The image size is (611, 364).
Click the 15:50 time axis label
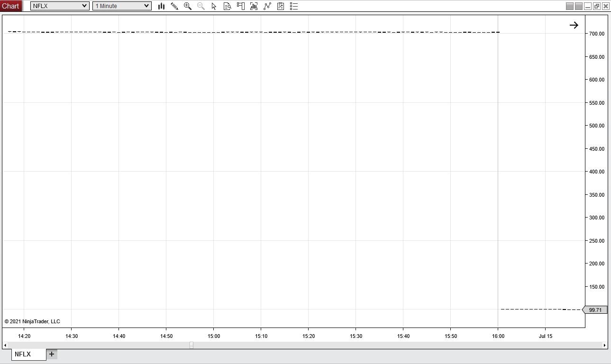pos(451,336)
